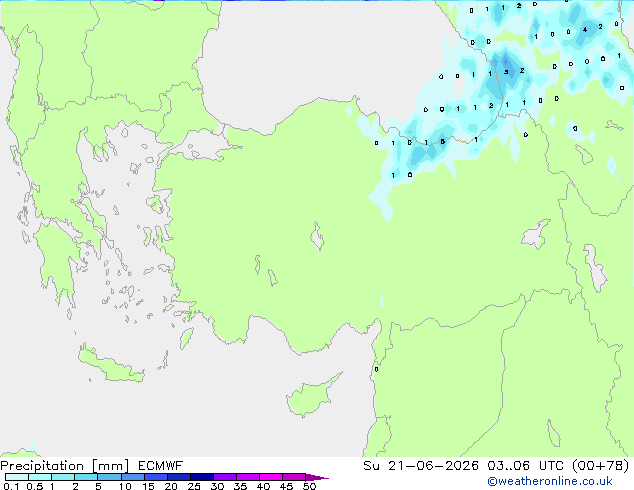The image size is (634, 490).
Task: Select the 'Precipitation [mm]' title text
Action: pos(65,466)
